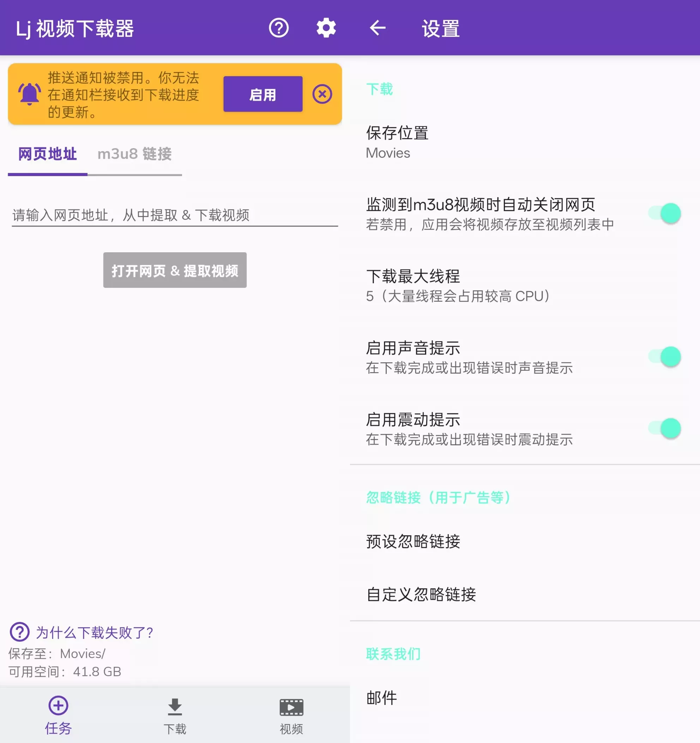
Task: Open the 视频 video list icon
Action: point(291,707)
